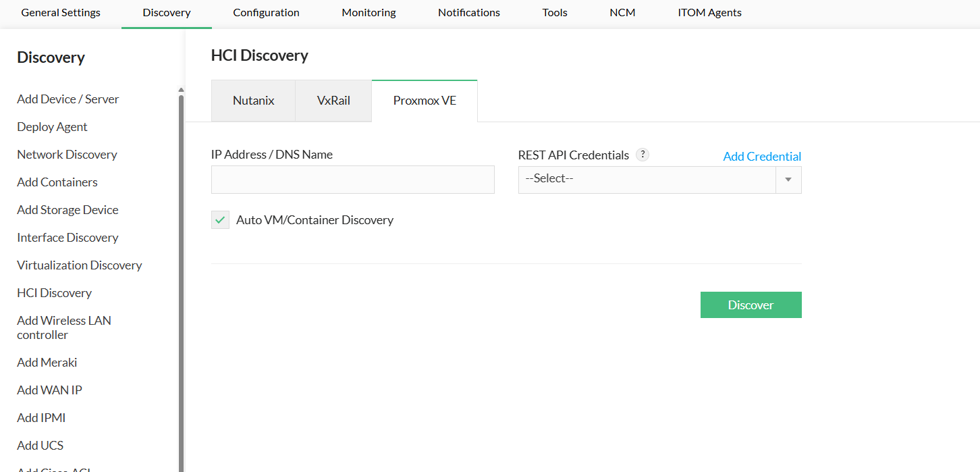Open Network Discovery in sidebar

(x=67, y=155)
